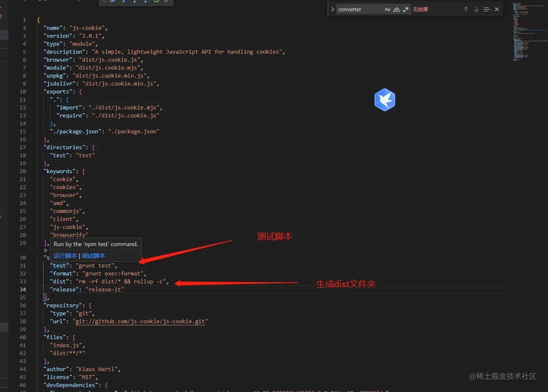Screen dimensions: 548x392
Task: Close the find widget
Action: point(497,9)
